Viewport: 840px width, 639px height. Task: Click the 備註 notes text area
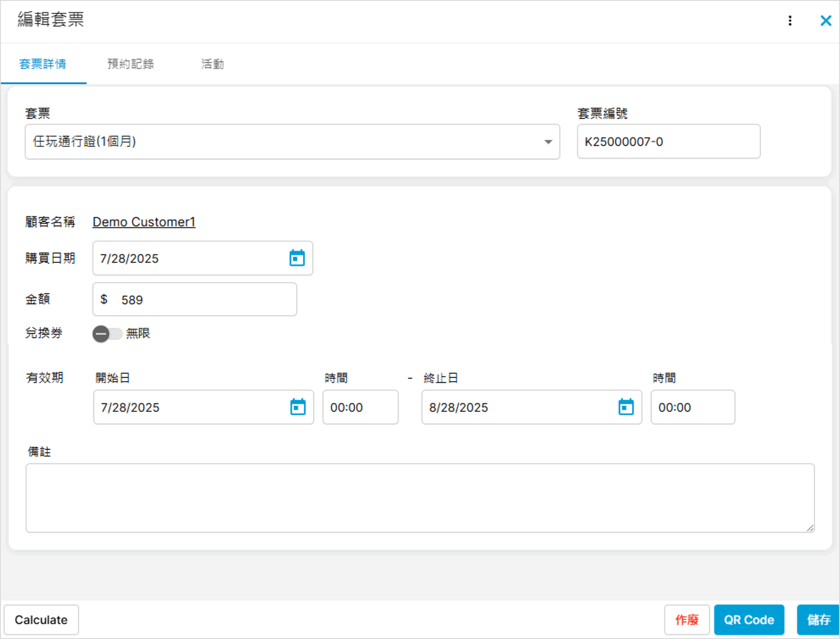click(x=420, y=498)
